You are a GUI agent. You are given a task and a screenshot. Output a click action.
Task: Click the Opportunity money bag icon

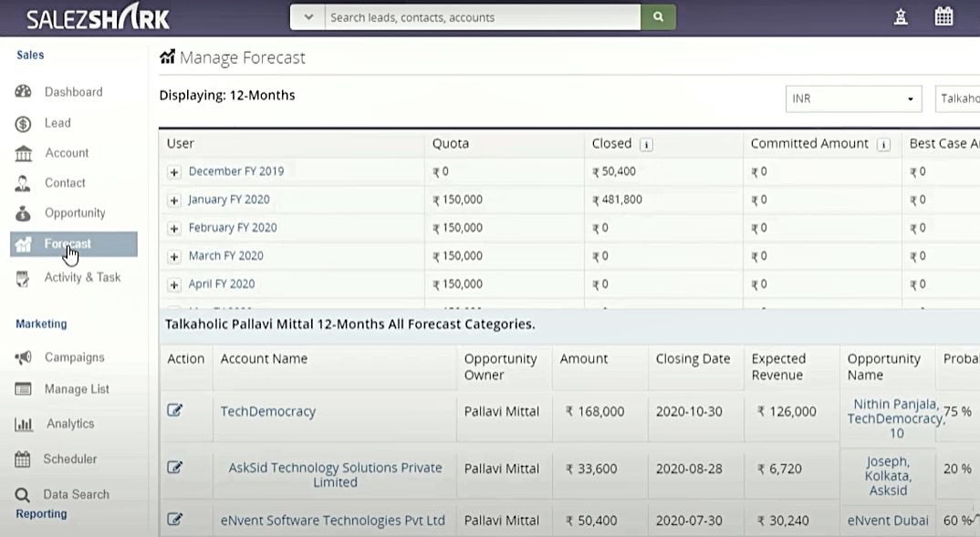(23, 213)
